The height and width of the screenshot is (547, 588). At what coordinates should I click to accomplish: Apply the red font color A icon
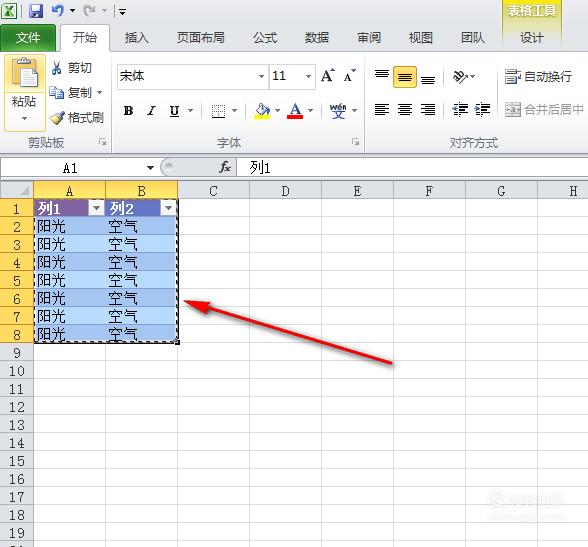tap(295, 111)
